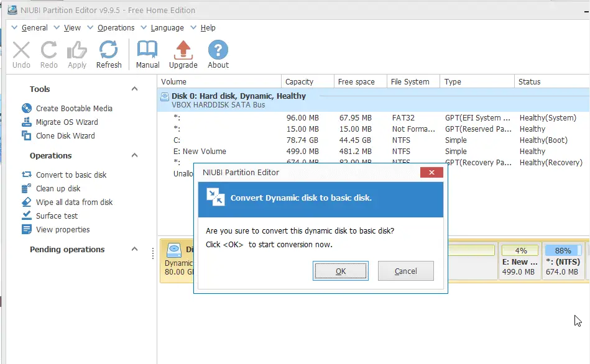Select the C: volume row
This screenshot has width=590, height=364.
coord(373,140)
